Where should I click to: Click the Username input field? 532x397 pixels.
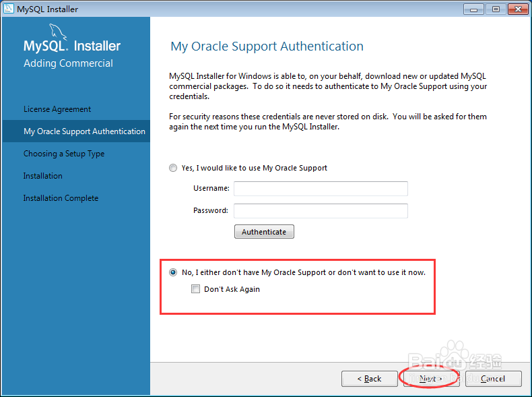(x=321, y=189)
